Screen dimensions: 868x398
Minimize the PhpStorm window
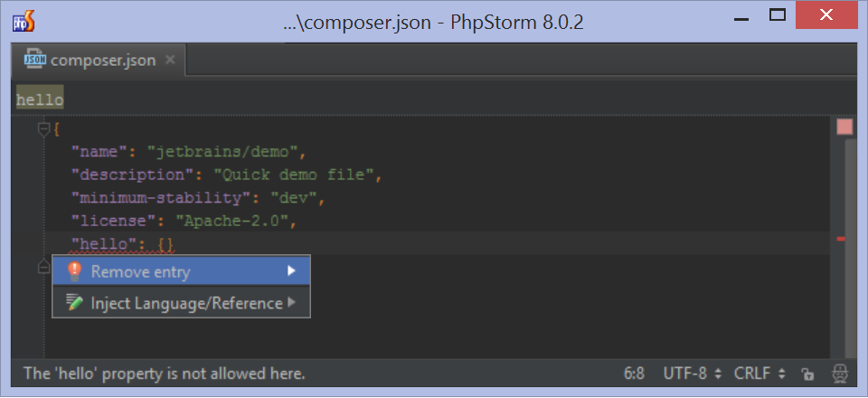741,18
